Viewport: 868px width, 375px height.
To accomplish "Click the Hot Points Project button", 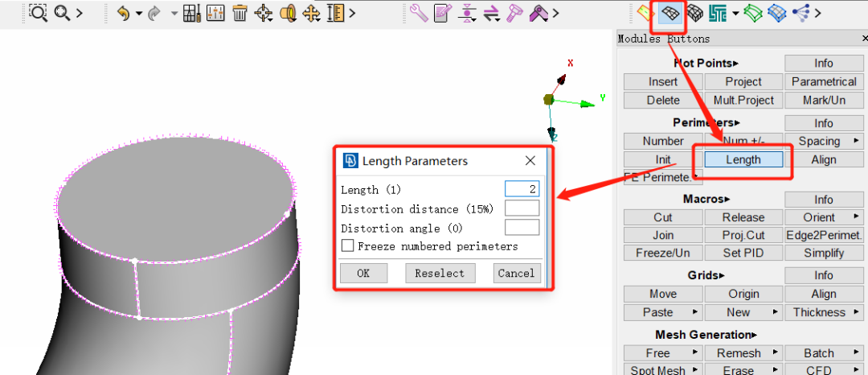I will [x=743, y=81].
